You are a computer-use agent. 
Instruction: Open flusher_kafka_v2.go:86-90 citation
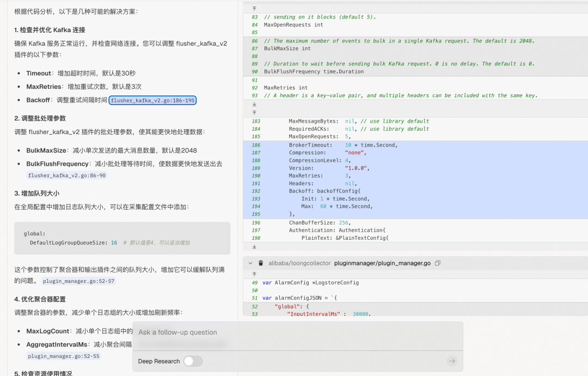coord(67,175)
